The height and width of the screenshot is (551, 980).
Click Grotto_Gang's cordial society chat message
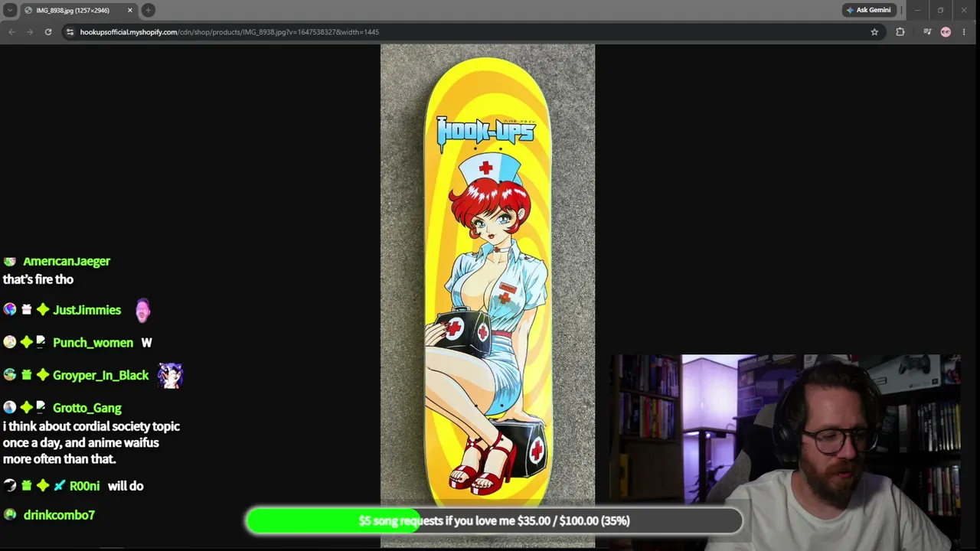91,442
